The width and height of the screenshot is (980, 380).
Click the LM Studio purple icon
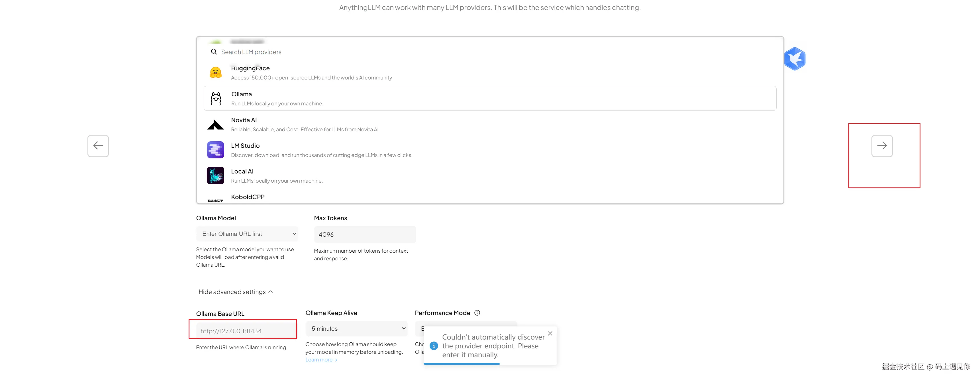[215, 150]
